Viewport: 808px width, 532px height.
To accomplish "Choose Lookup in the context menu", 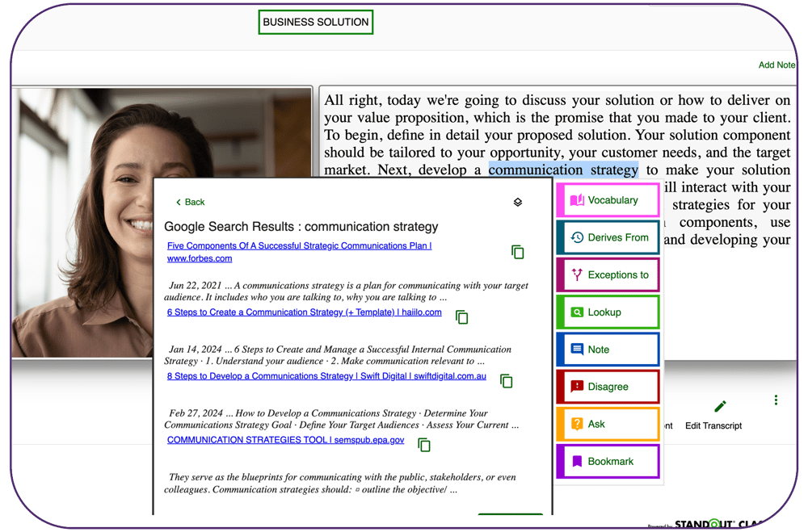I will tap(608, 312).
